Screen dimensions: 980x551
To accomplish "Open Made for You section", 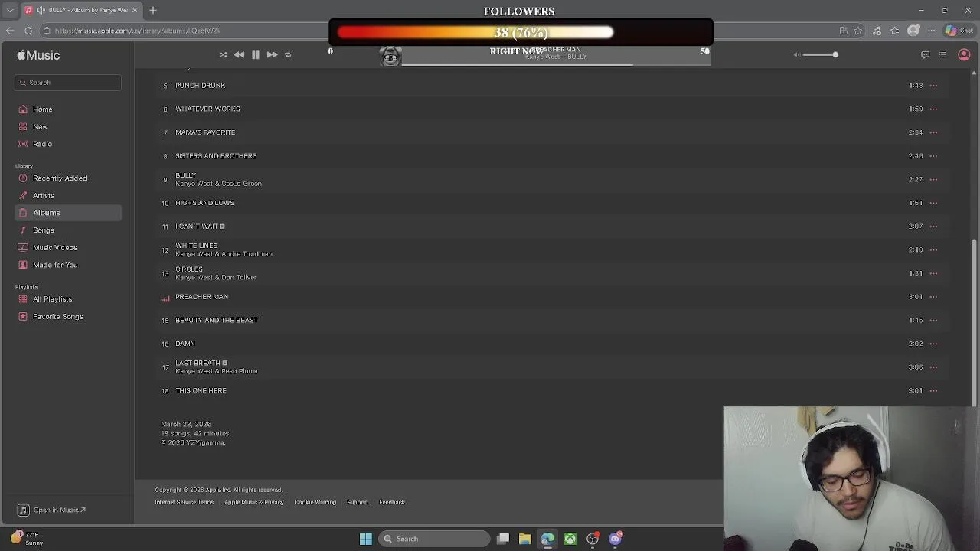I will pyautogui.click(x=55, y=265).
